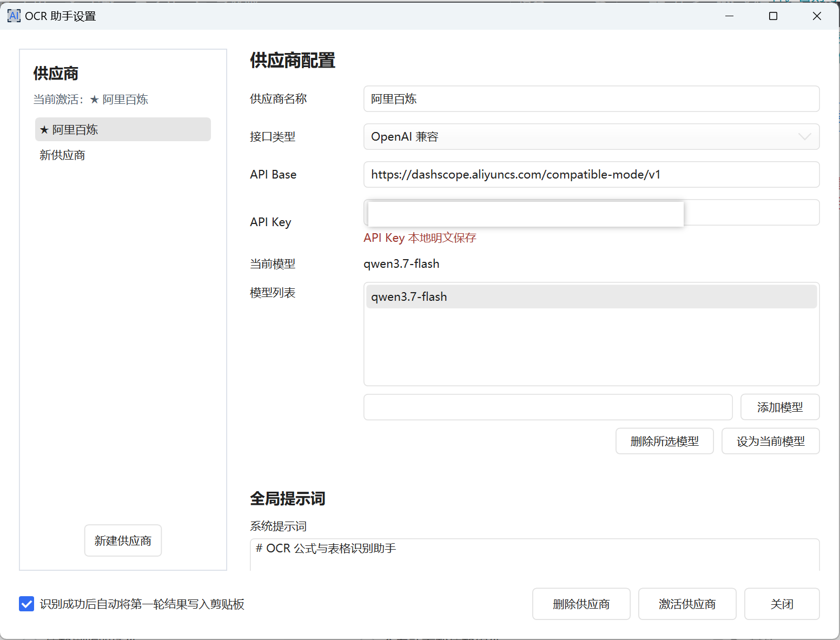Click the current model value qwen3.7-flash
Image resolution: width=840 pixels, height=640 pixels.
pos(401,264)
